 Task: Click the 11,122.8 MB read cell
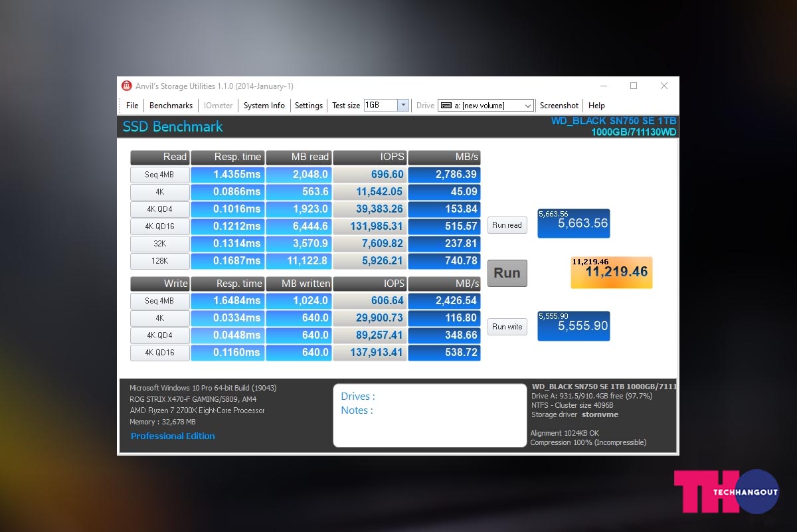(299, 261)
